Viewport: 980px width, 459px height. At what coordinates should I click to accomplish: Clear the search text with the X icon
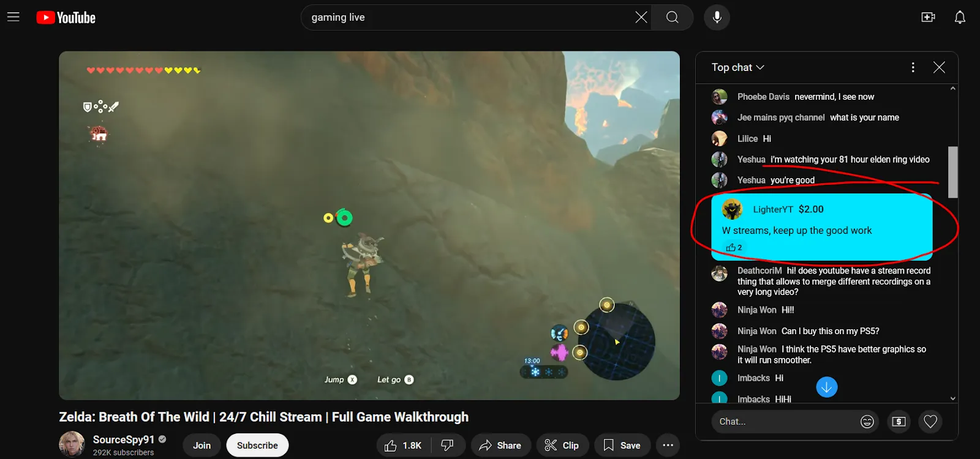pyautogui.click(x=641, y=17)
